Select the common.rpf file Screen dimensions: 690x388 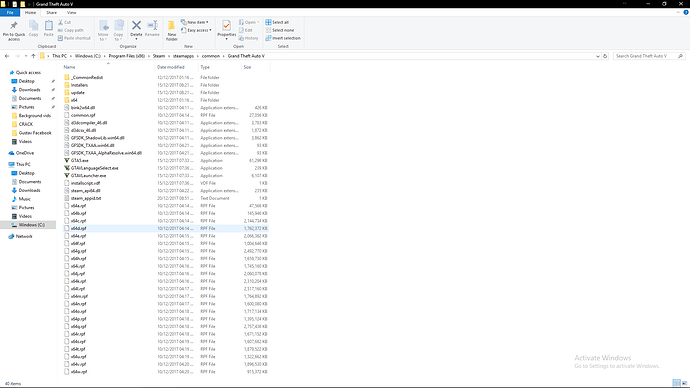(x=83, y=115)
